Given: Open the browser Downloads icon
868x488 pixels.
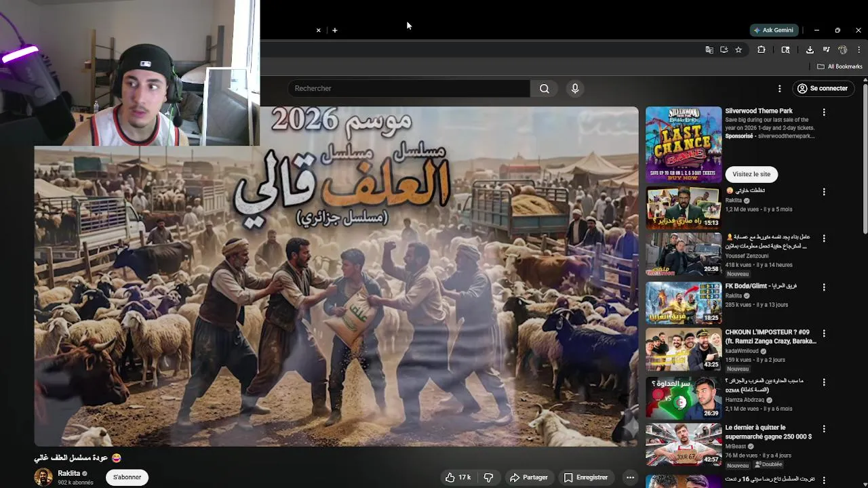Looking at the screenshot, I should [810, 49].
